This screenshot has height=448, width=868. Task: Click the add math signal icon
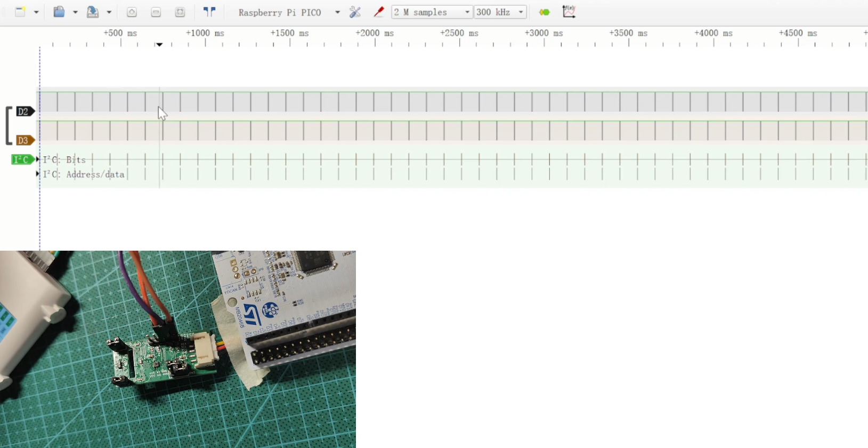coord(569,12)
